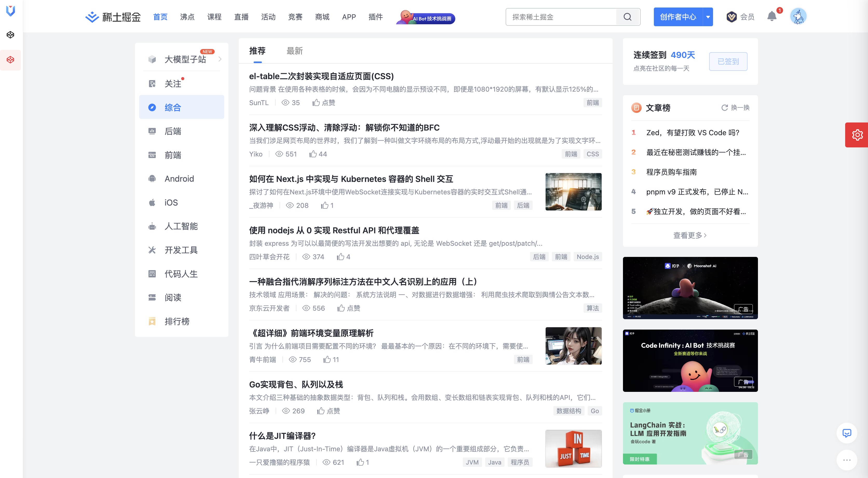Click the JVM tag
Image resolution: width=868 pixels, height=478 pixels.
coord(472,462)
